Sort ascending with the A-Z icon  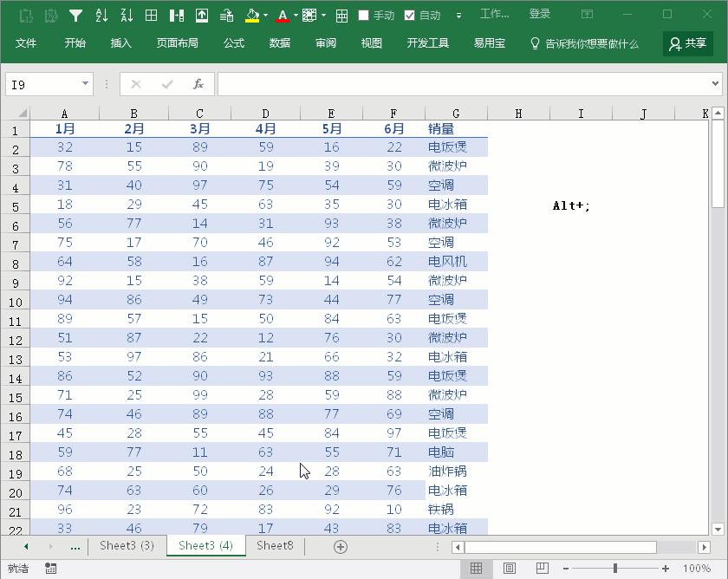(x=101, y=15)
